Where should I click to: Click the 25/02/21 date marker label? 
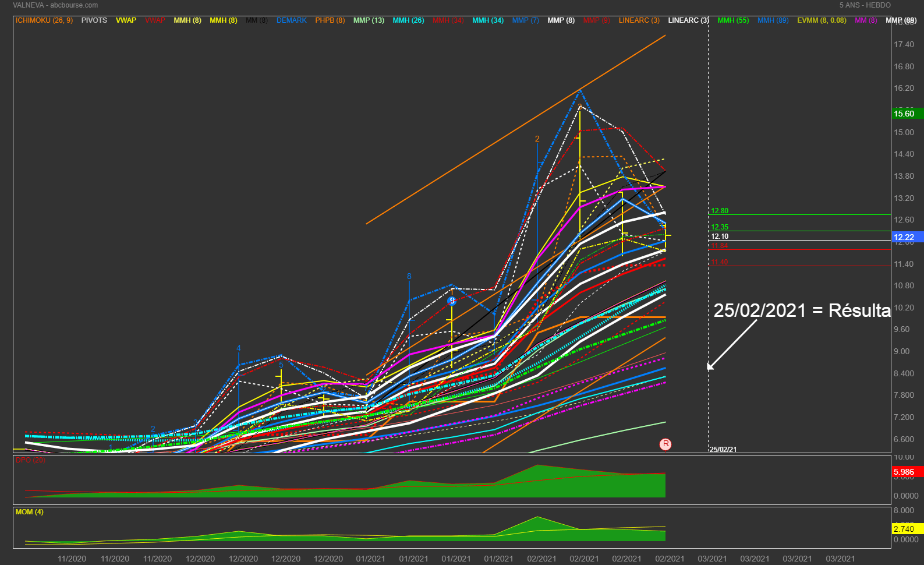723,450
